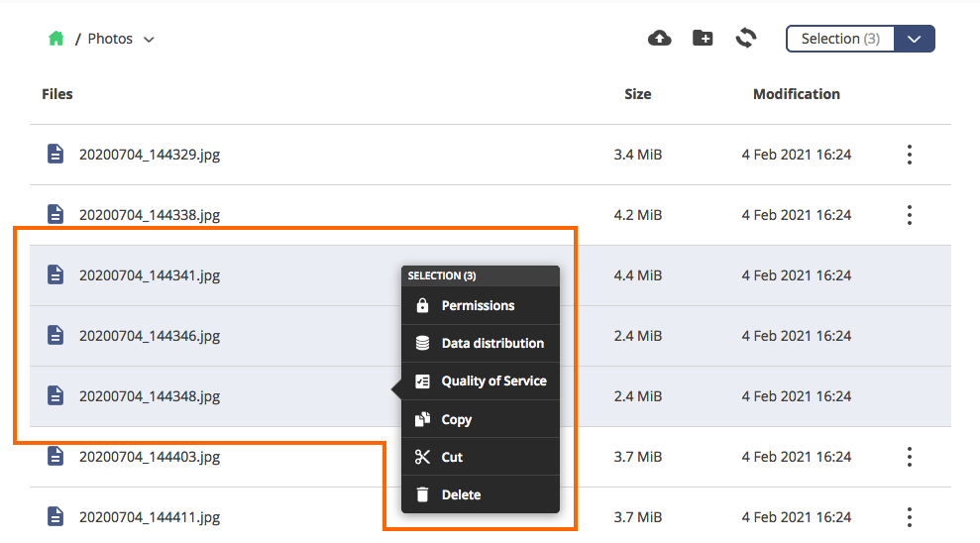
Task: Click the Modification column header
Action: pyautogui.click(x=797, y=94)
